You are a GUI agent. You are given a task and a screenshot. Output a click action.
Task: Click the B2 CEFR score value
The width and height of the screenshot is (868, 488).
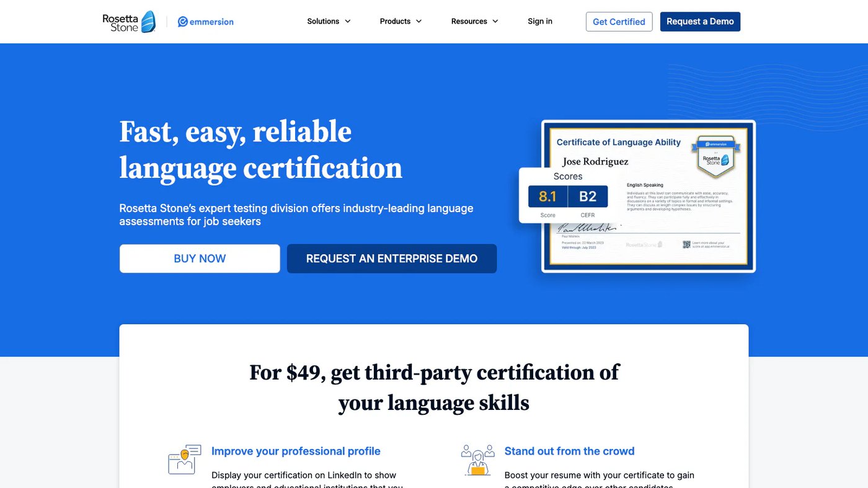(x=588, y=197)
